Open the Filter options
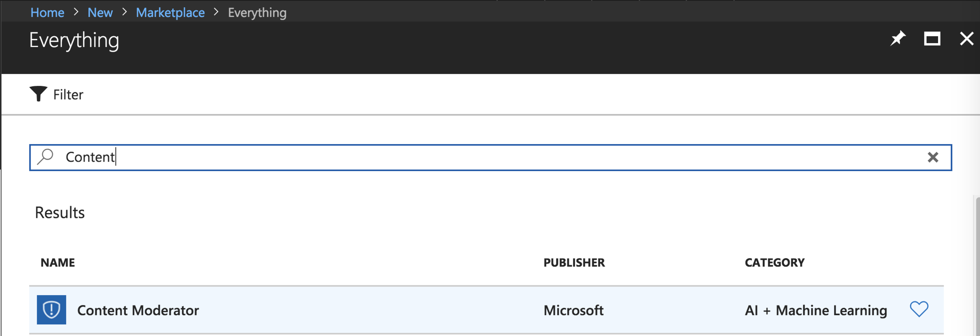Screen dimensions: 980x336 [x=56, y=94]
